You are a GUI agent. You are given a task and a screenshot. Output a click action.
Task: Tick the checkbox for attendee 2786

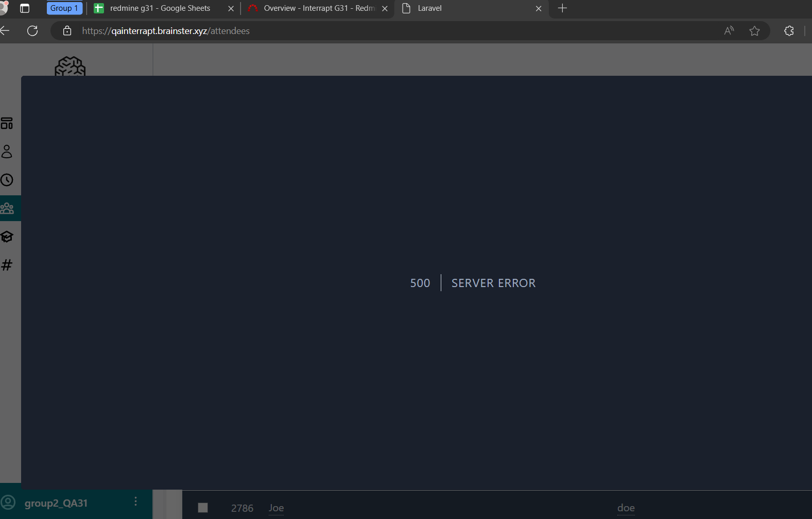pyautogui.click(x=203, y=508)
